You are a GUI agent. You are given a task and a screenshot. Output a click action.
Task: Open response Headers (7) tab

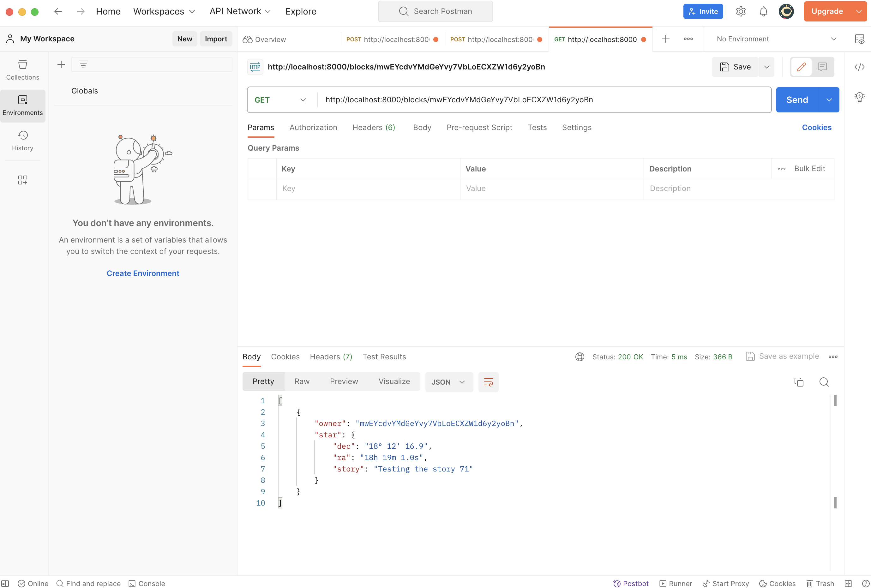point(331,357)
